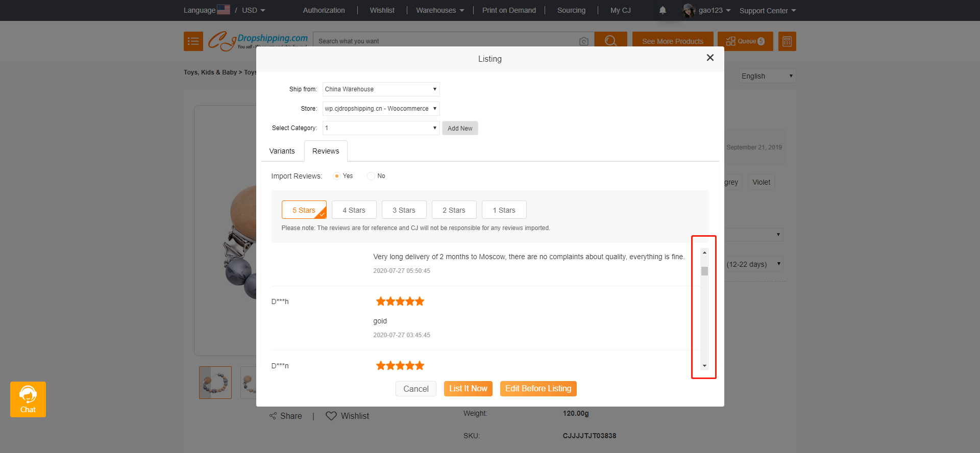
Task: Close the Listing dialog with X
Action: coord(710,58)
